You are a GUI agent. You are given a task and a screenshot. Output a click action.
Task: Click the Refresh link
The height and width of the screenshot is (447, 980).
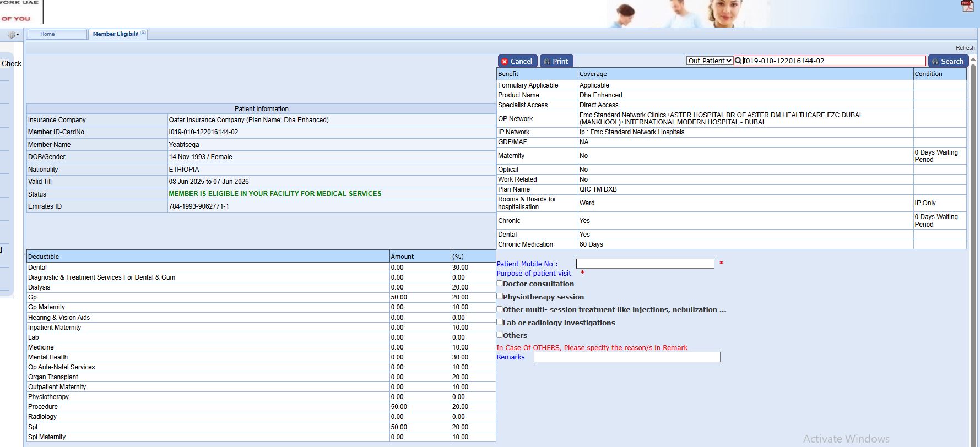coord(965,48)
